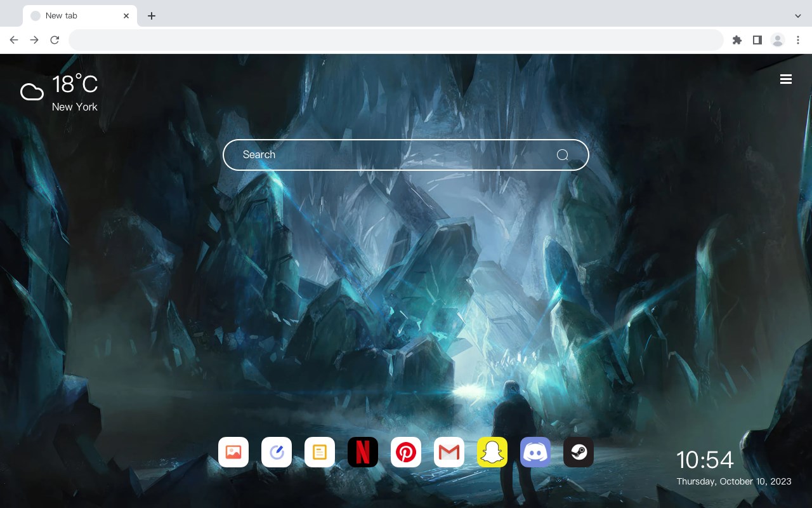Image resolution: width=812 pixels, height=508 pixels.
Task: Open the wallpaper gallery image icon
Action: click(233, 452)
